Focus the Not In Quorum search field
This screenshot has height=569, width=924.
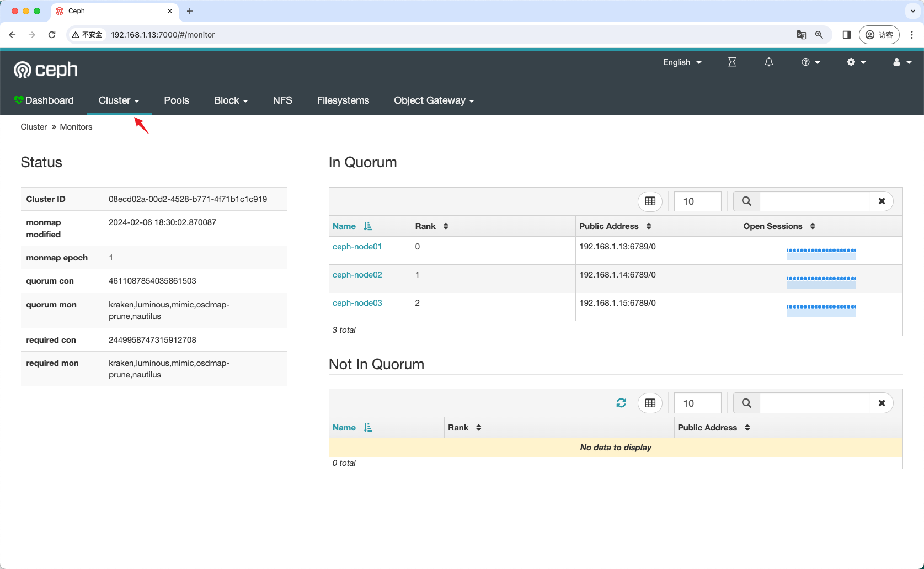point(815,403)
